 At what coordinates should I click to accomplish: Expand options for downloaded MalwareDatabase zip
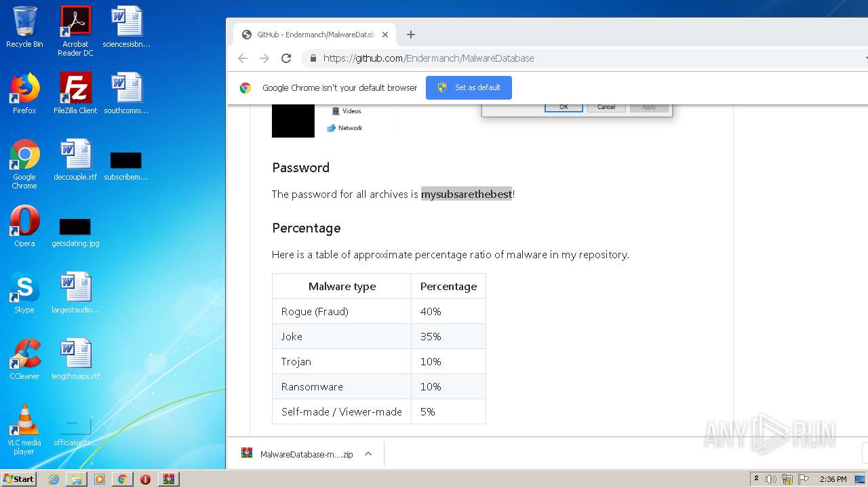368,454
